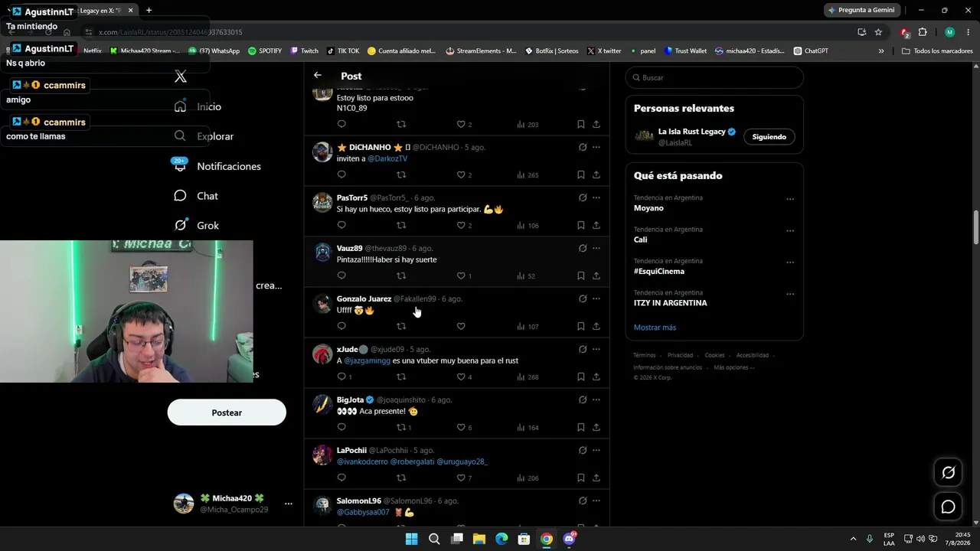980x551 pixels.
Task: Open the Windows Start menu
Action: click(x=411, y=539)
